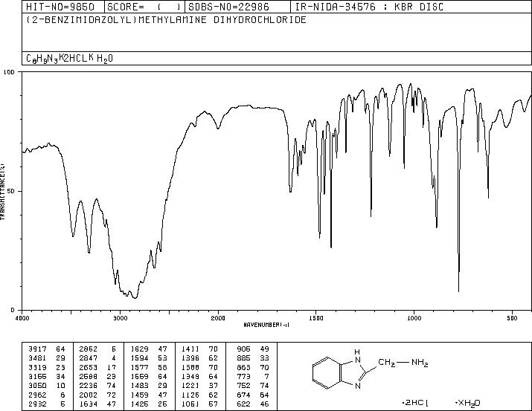Click the 500 wavenumber tick label
Screen dimensions: 532x411
pos(512,318)
